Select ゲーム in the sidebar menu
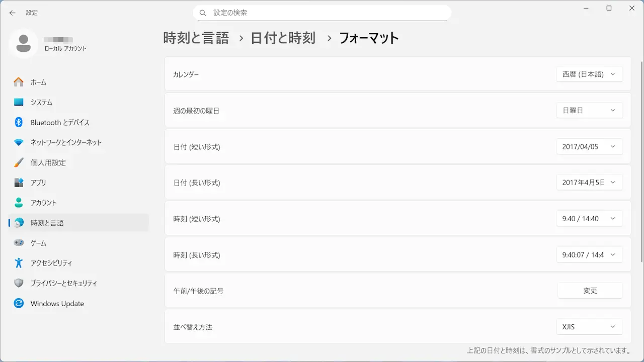Screen dimensions: 644x362 click(x=38, y=243)
